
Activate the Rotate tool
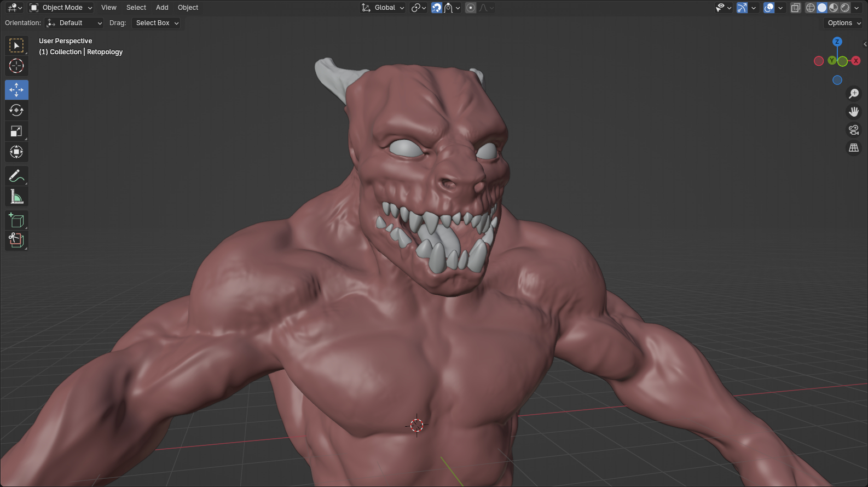click(16, 111)
